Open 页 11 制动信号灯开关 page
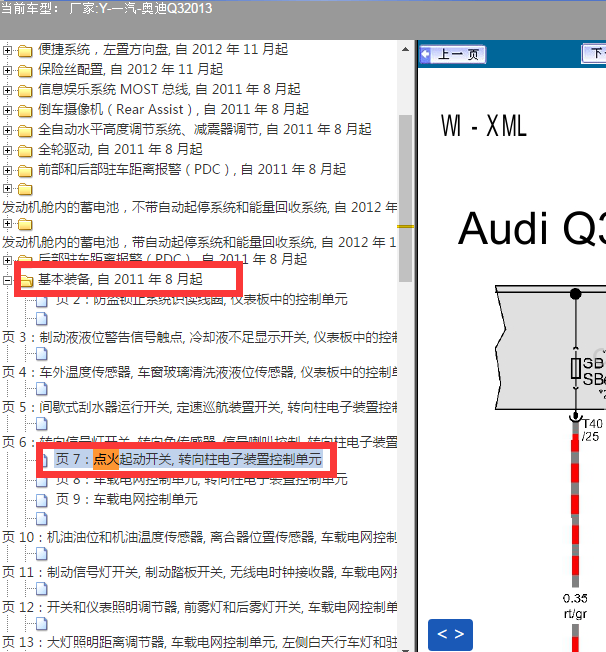The width and height of the screenshot is (606, 652). (200, 572)
